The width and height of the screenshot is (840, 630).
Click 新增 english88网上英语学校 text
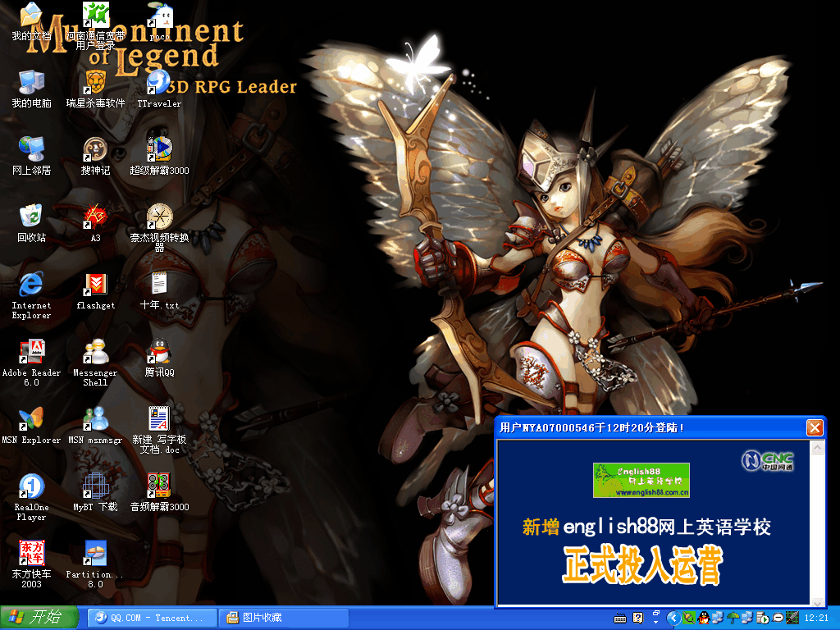(x=646, y=527)
